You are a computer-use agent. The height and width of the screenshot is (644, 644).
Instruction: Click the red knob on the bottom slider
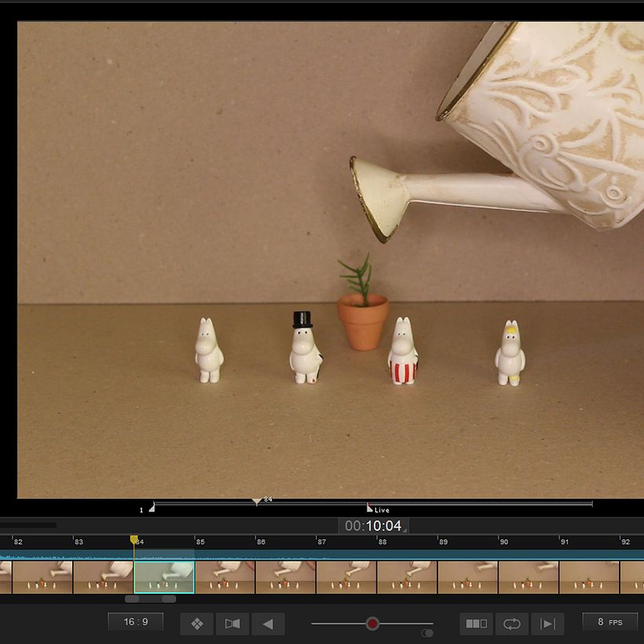coord(372,624)
